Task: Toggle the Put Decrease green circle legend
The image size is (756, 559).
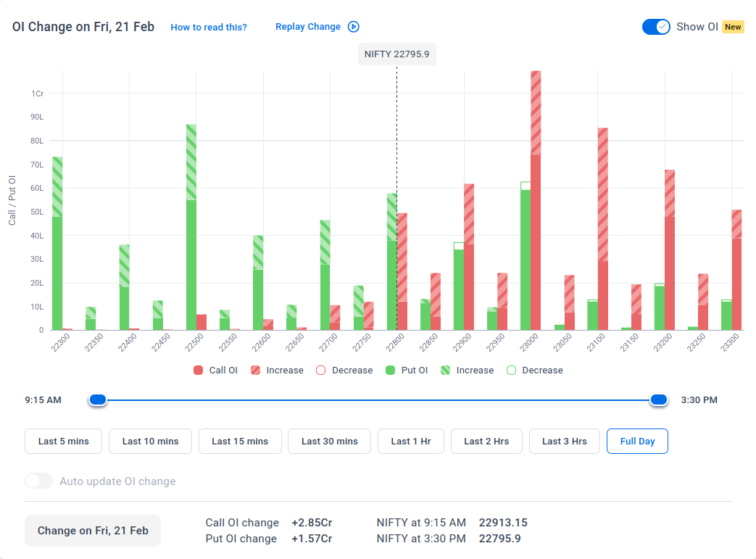Action: click(x=512, y=370)
